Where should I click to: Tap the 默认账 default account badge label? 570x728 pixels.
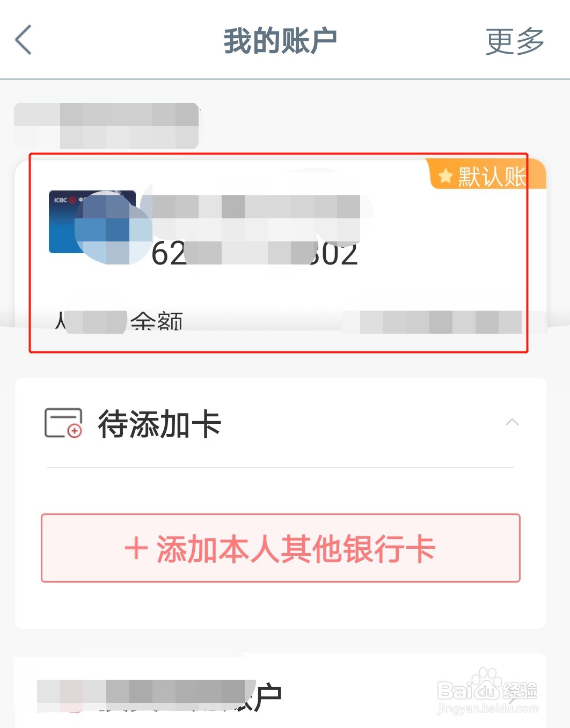point(492,177)
